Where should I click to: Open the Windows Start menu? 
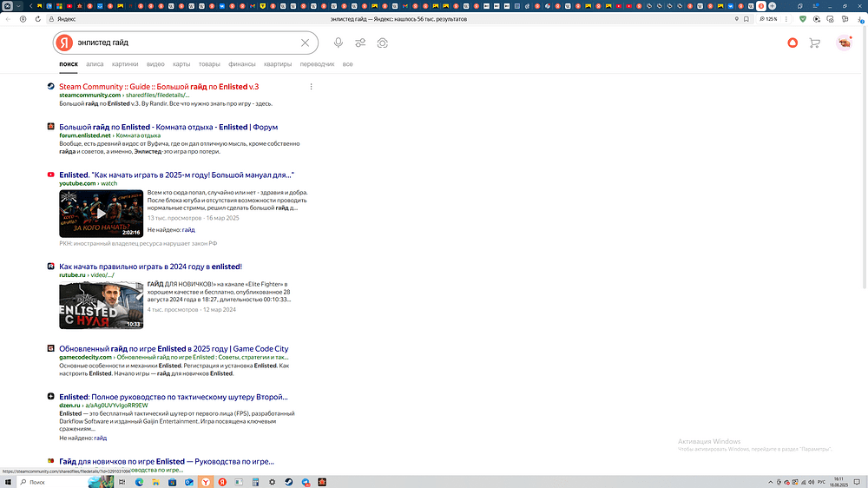tap(8, 482)
